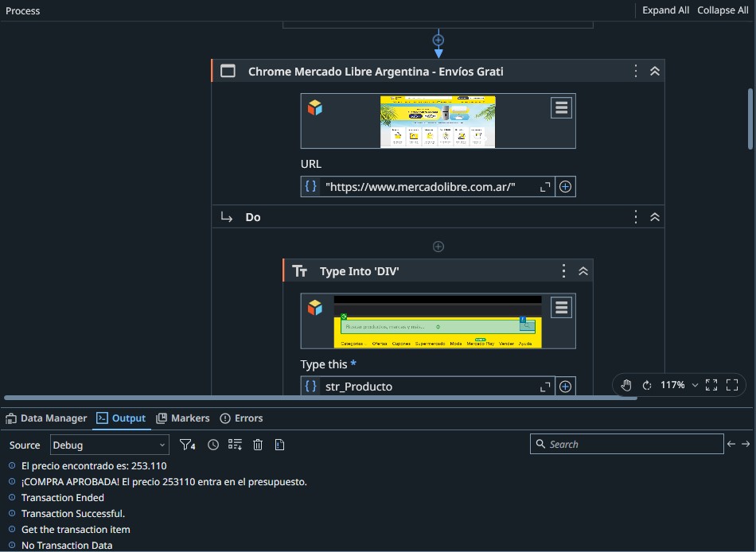This screenshot has height=552, width=756.
Task: Select the '¡COMPRA APROBADA!' log line
Action: pyautogui.click(x=164, y=482)
